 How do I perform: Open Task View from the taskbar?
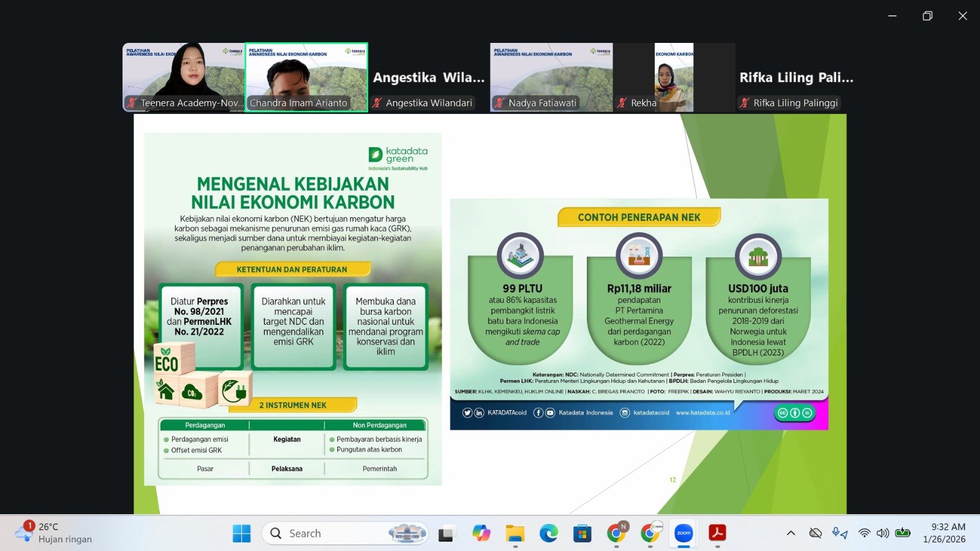pos(447,533)
